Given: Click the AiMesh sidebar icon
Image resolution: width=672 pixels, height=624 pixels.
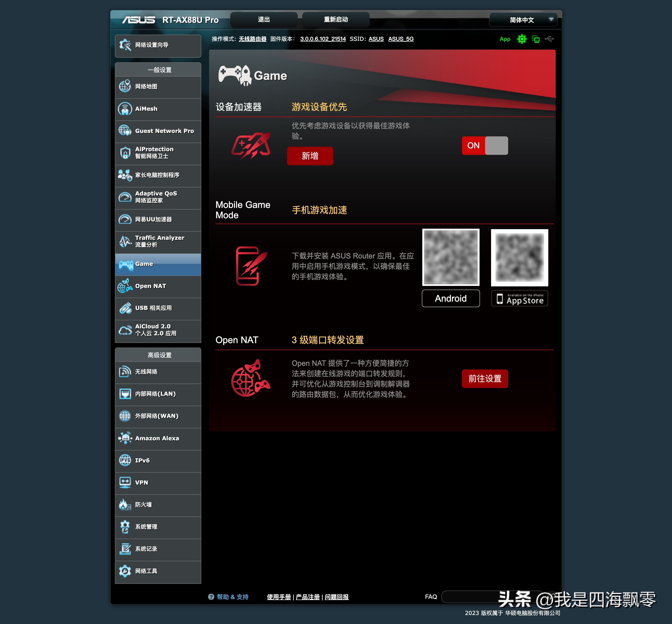Looking at the screenshot, I should pyautogui.click(x=125, y=109).
